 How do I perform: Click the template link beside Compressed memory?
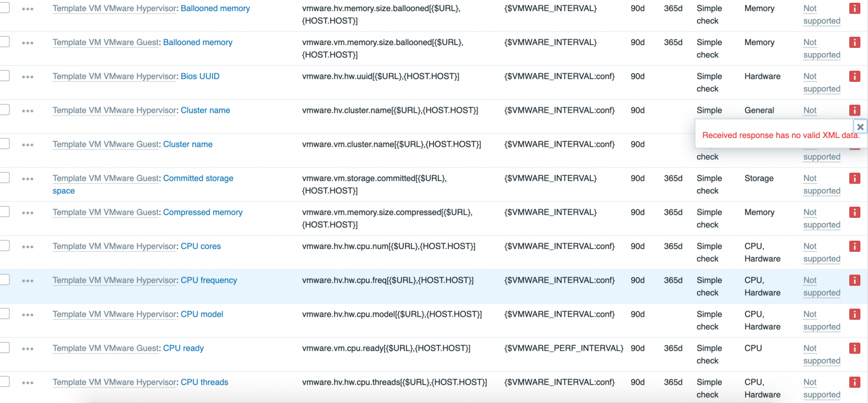click(x=106, y=212)
